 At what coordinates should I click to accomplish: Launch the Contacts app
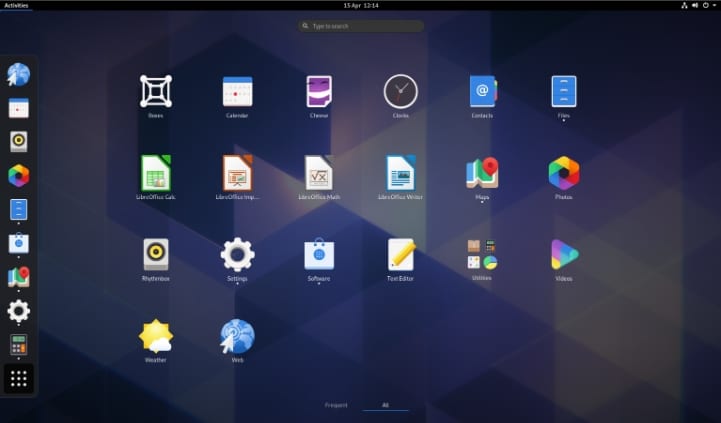pyautogui.click(x=482, y=91)
